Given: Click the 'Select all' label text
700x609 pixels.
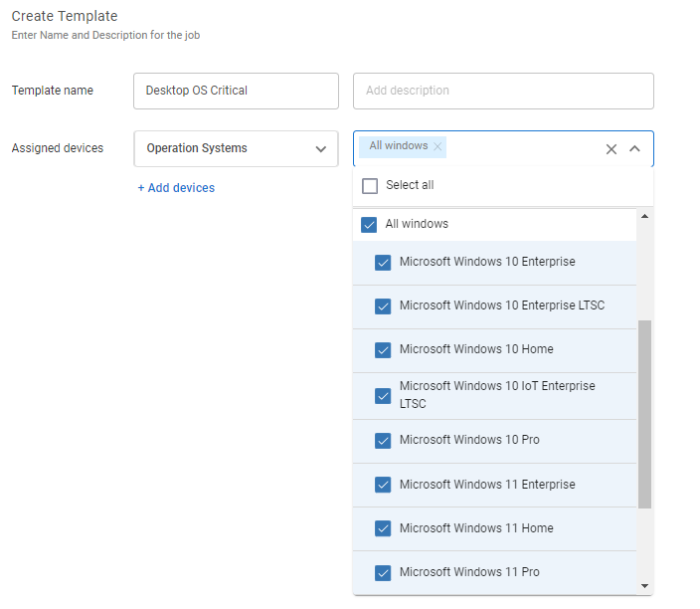Looking at the screenshot, I should pos(410,185).
